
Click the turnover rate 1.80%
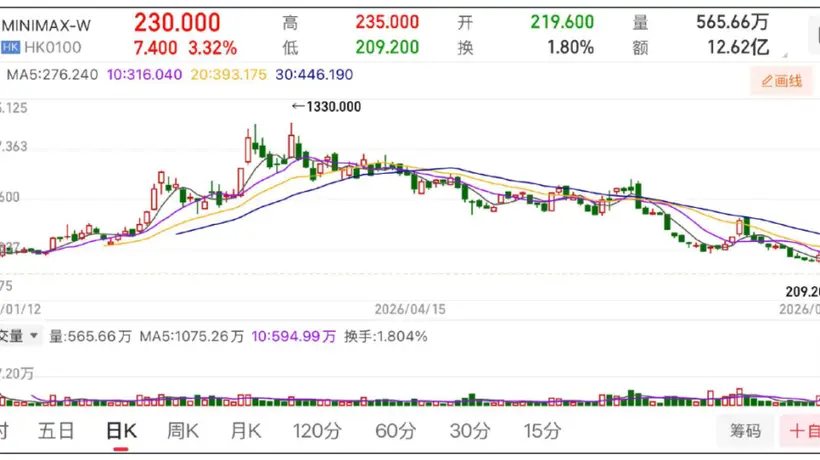point(571,48)
